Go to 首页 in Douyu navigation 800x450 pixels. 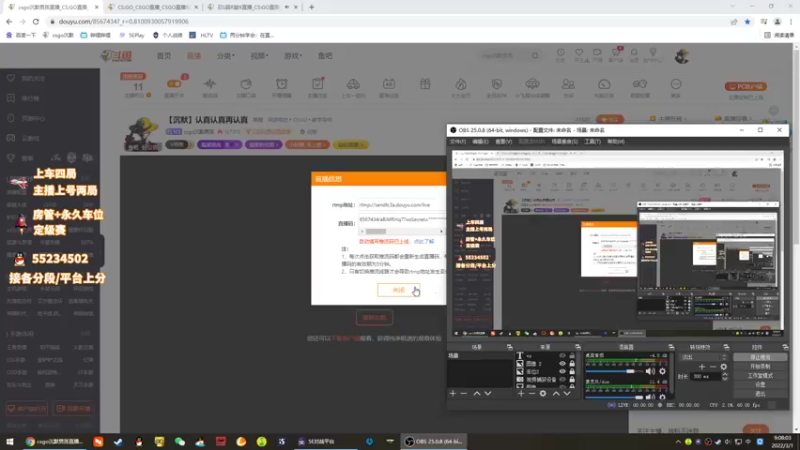pos(164,56)
